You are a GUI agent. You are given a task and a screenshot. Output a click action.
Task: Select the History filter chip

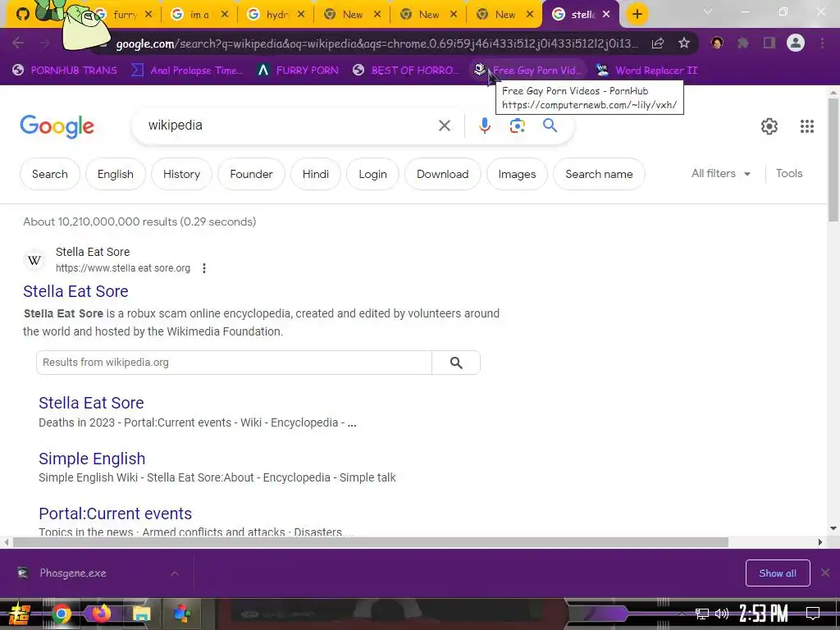(x=181, y=174)
